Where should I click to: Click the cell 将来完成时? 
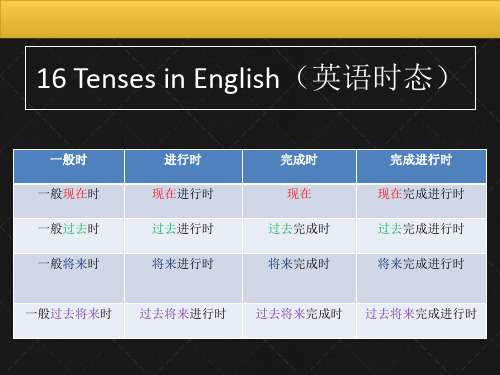tap(299, 278)
